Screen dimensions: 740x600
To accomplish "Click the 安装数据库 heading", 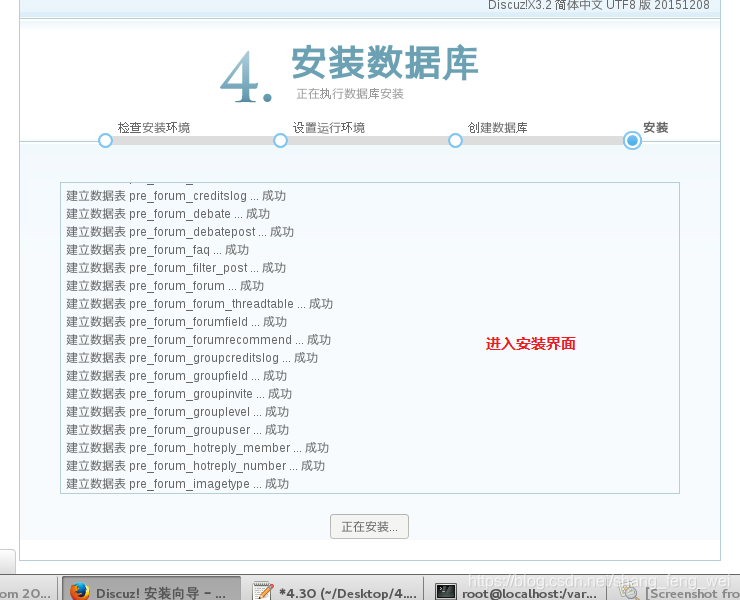I will click(x=385, y=63).
